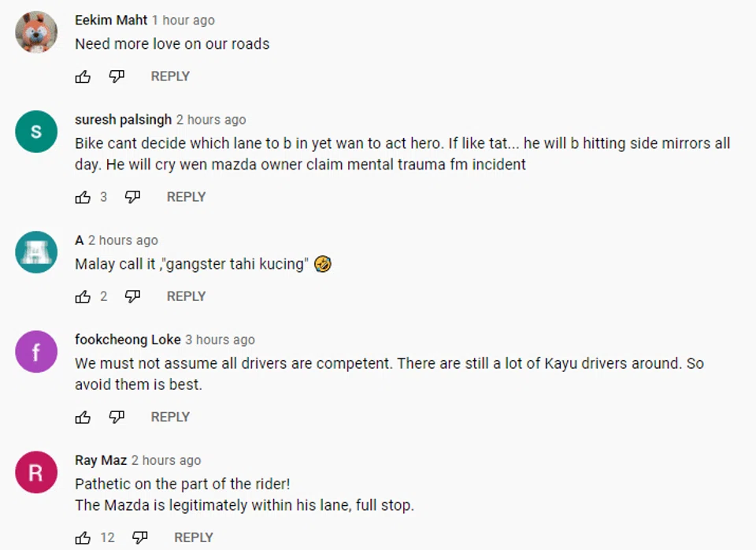
Task: Click fookcheong Loke's purple avatar
Action: 36,351
